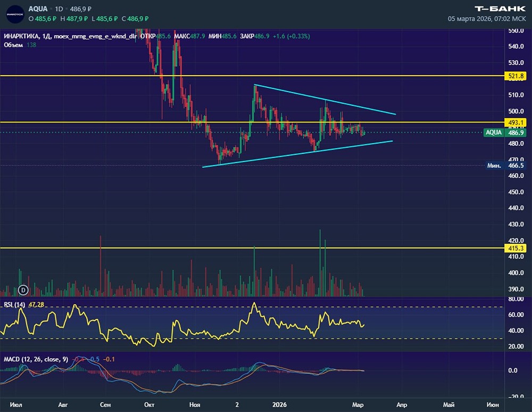The height and width of the screenshot is (412, 532).
Task: Click the Объем volume indicator label
Action: (x=13, y=45)
